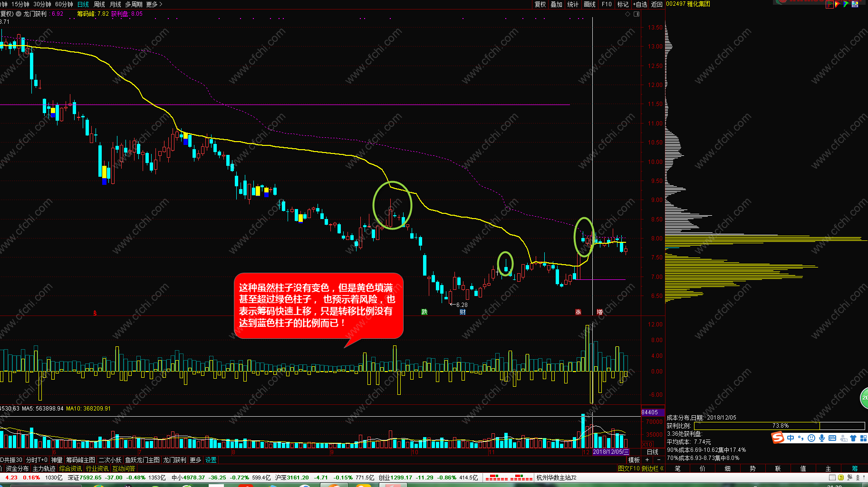This screenshot has width=868, height=487.
Task: Open the chip distribution bars icon at top right
Action: point(830,4)
